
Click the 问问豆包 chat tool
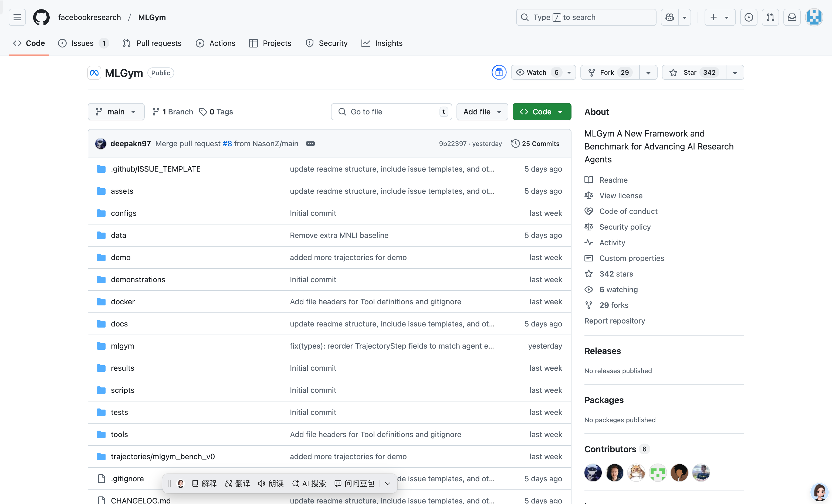coord(354,484)
